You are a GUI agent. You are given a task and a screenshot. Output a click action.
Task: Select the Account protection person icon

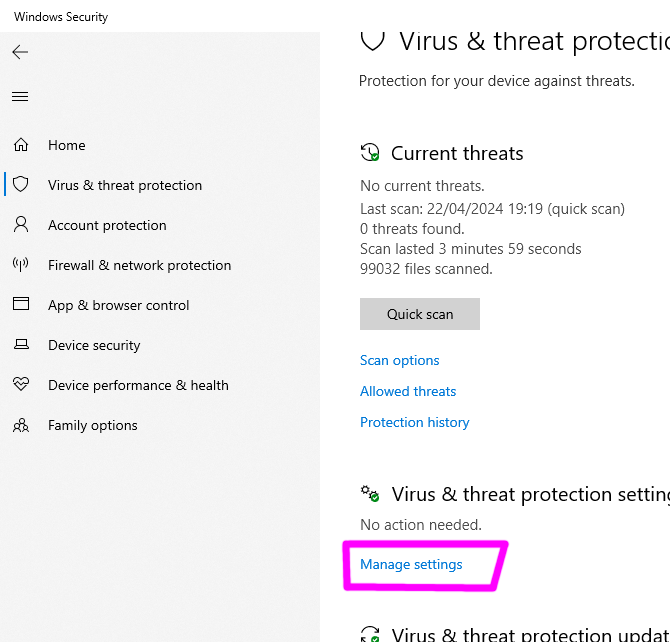click(21, 225)
